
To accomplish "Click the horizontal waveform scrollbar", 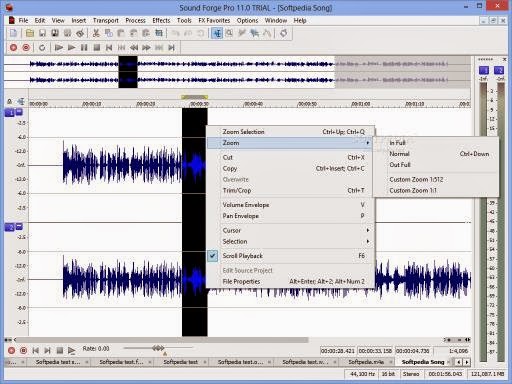I will (x=163, y=340).
